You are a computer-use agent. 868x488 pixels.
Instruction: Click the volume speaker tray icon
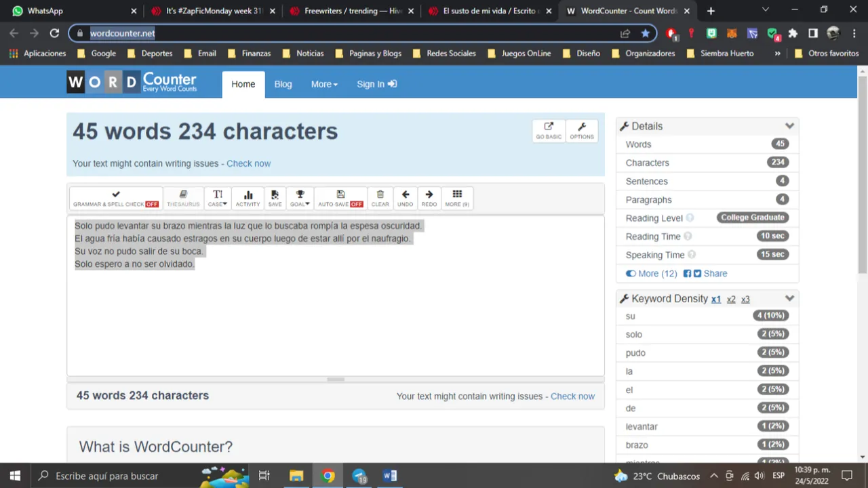pyautogui.click(x=759, y=476)
